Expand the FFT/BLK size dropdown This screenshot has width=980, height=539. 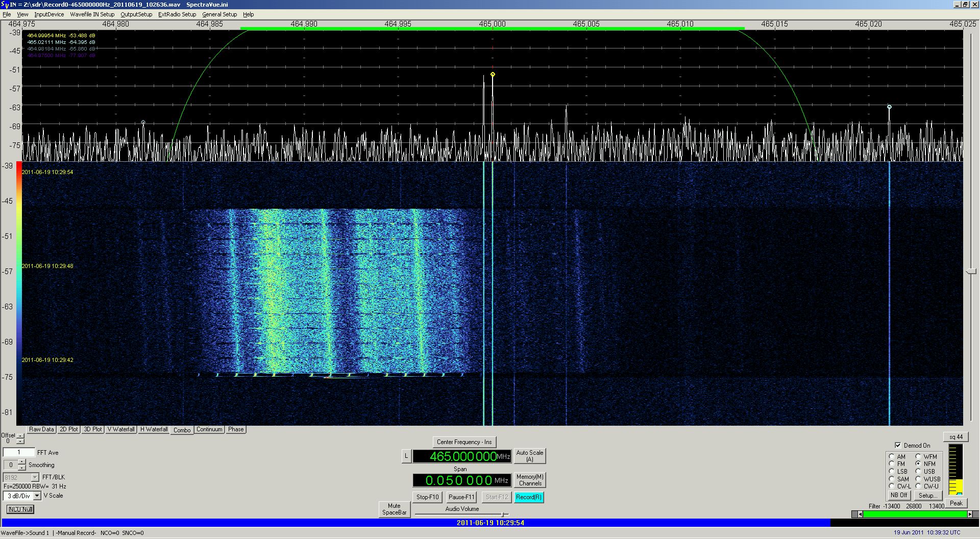pyautogui.click(x=35, y=477)
